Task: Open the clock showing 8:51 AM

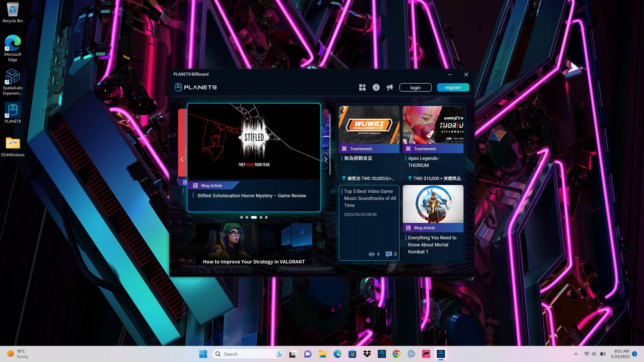Action: click(x=620, y=354)
